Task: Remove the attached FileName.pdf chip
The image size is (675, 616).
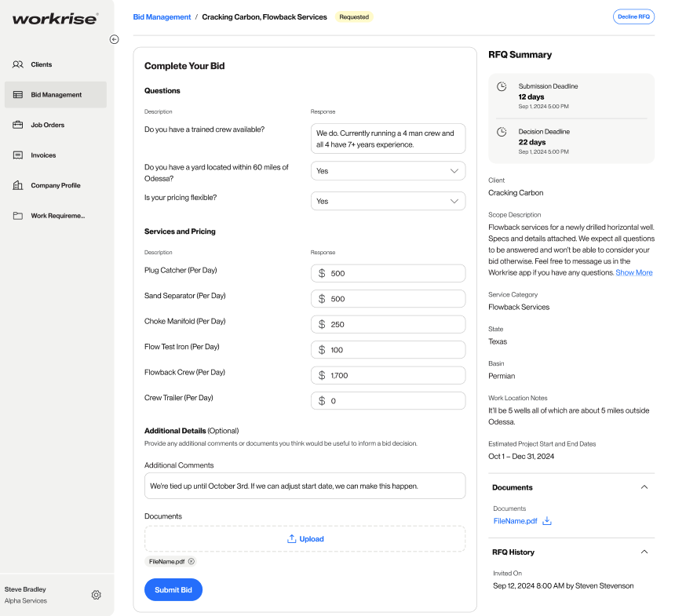Action: [192, 561]
